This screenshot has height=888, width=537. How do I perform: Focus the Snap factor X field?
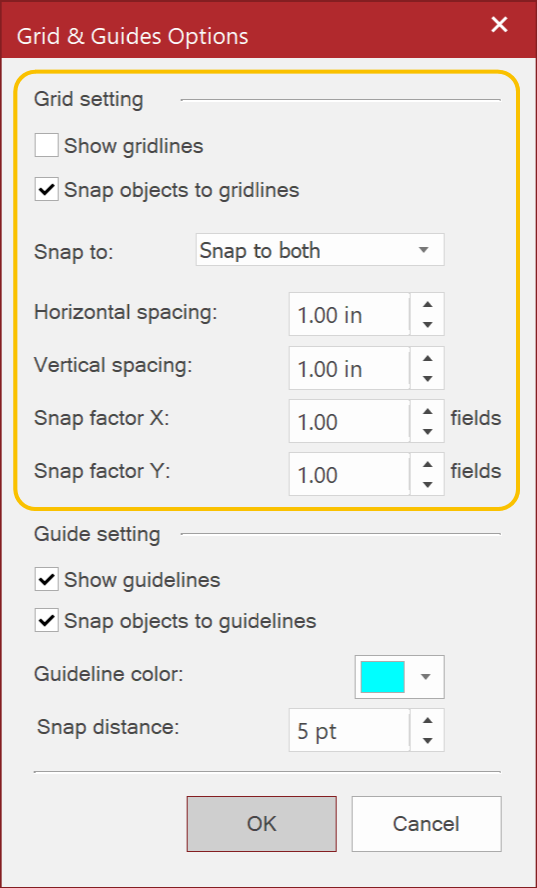349,422
